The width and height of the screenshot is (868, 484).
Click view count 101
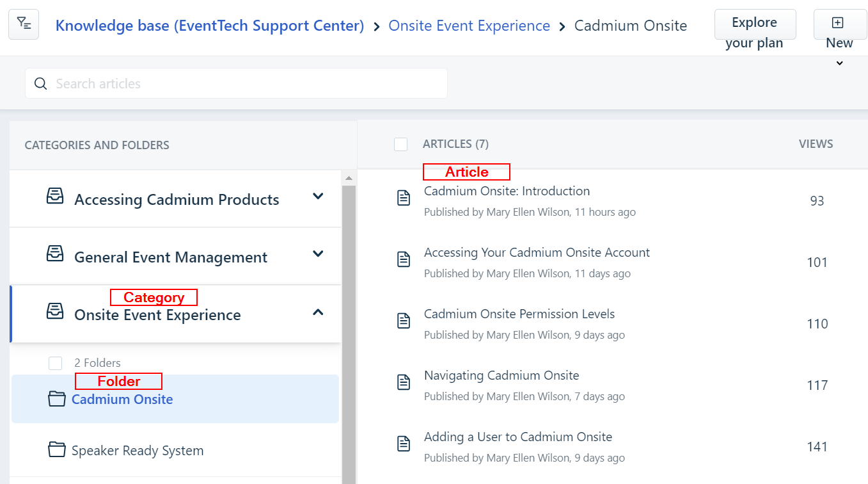coord(817,262)
